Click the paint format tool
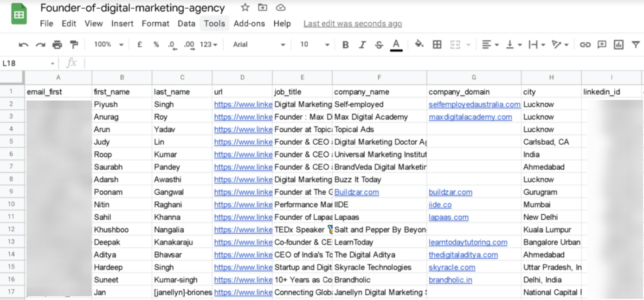644x300 pixels. [73, 44]
